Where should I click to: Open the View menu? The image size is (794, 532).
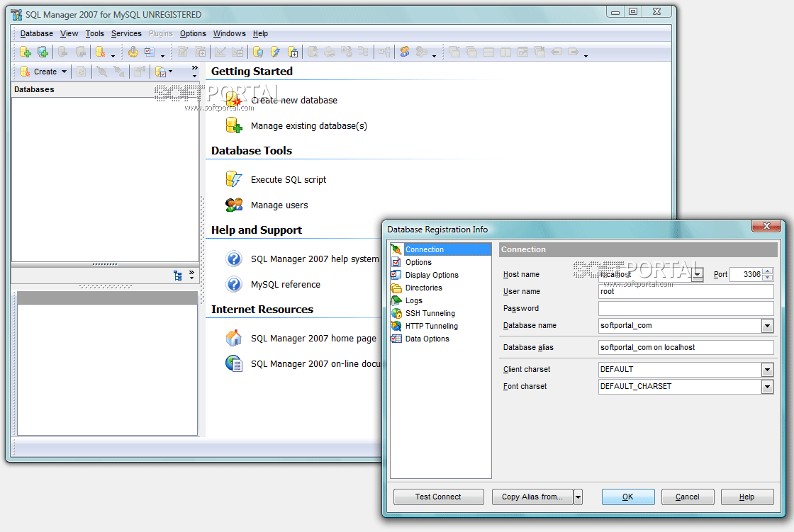69,33
